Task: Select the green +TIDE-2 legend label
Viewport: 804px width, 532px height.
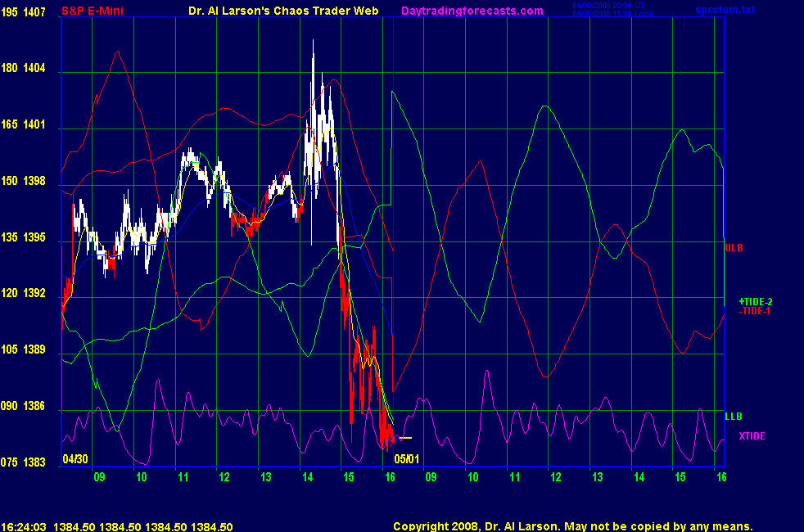Action: coord(756,302)
